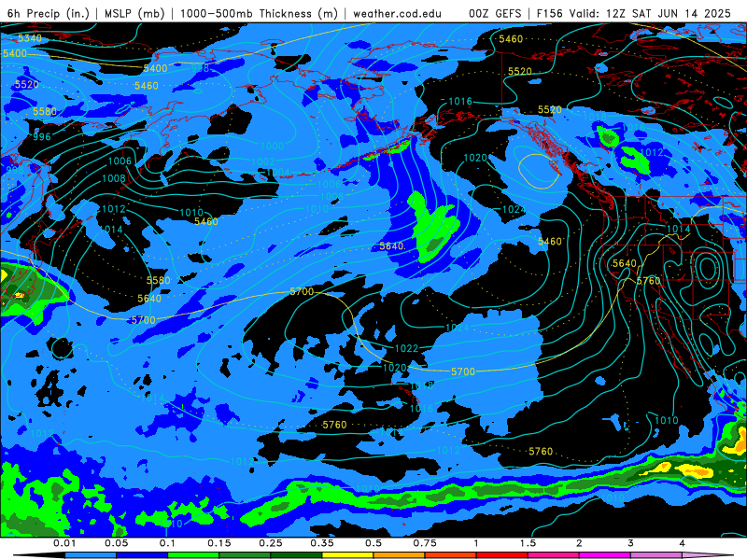The height and width of the screenshot is (560, 747).
Task: Select the dark green 0.25–0.35 legend swatch
Action: tap(296, 555)
